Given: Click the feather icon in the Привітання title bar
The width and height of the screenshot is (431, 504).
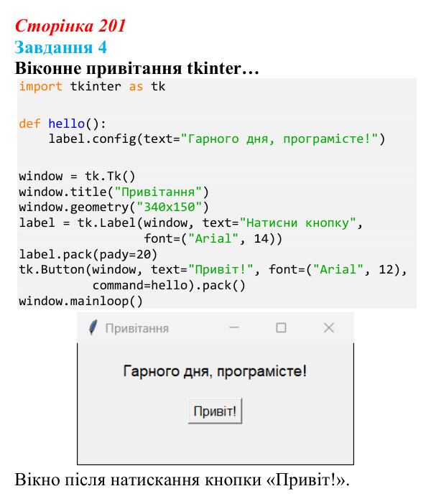Looking at the screenshot, I should pyautogui.click(x=93, y=327).
